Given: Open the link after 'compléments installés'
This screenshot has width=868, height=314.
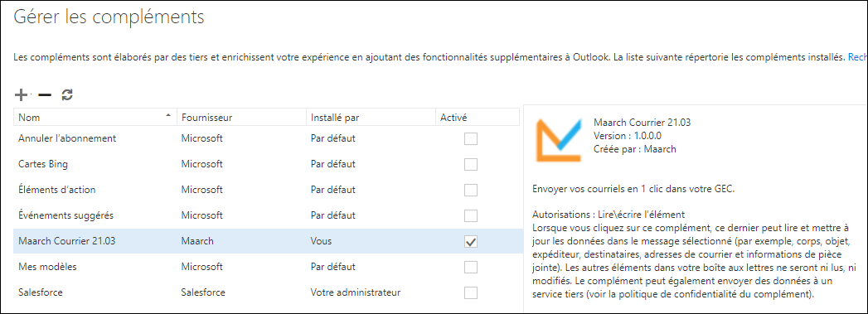Looking at the screenshot, I should click(x=857, y=57).
